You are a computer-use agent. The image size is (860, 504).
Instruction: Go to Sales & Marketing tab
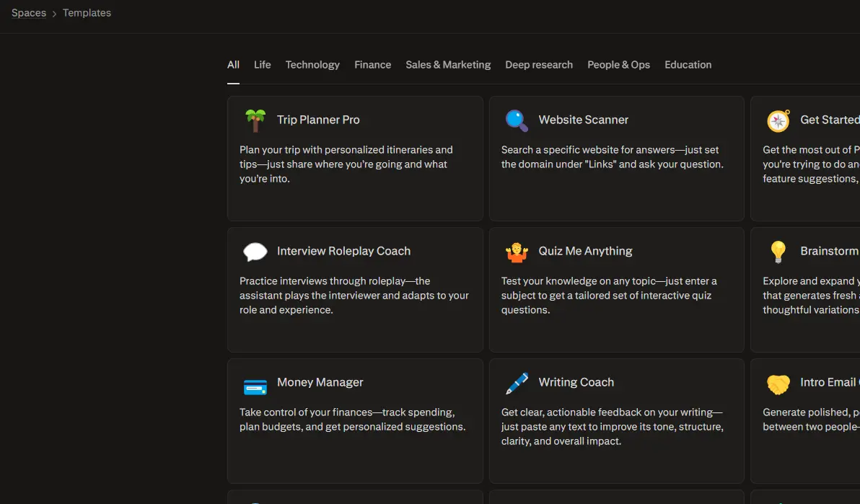click(448, 65)
